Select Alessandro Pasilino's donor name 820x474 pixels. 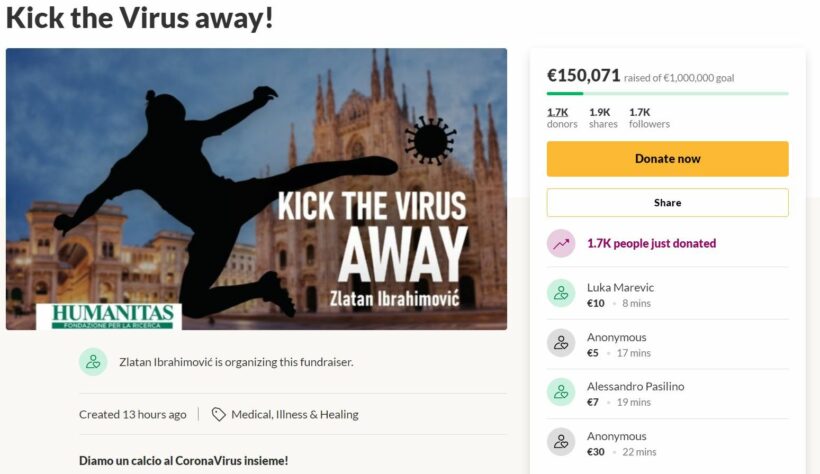pyautogui.click(x=635, y=386)
